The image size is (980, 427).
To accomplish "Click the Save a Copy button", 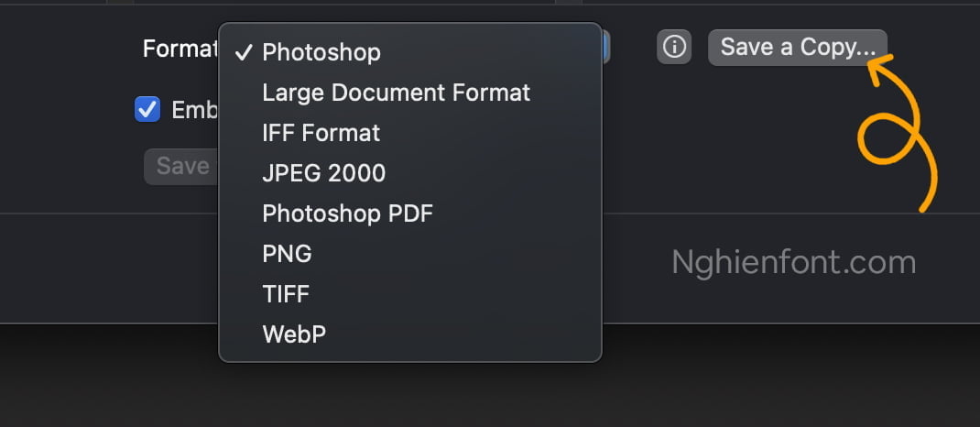I will [x=798, y=48].
